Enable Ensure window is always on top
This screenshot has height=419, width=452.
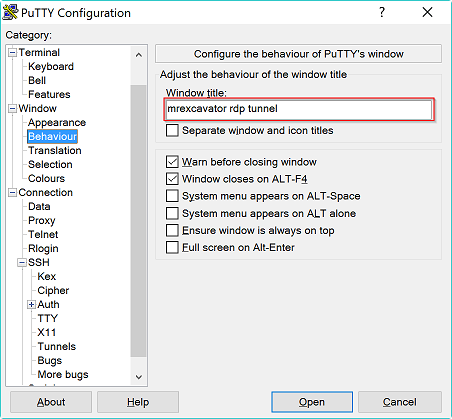coord(172,230)
